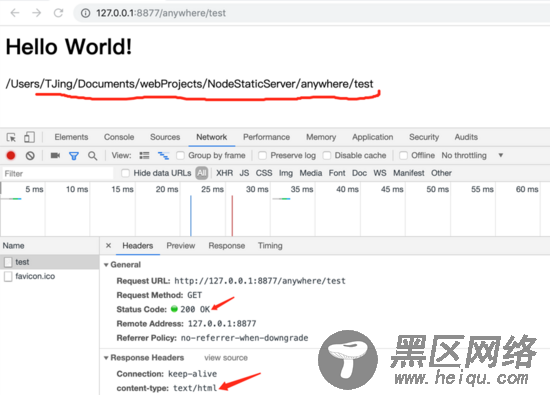Enable Group by frame checkbox
This screenshot has height=395, width=550.
tap(180, 155)
